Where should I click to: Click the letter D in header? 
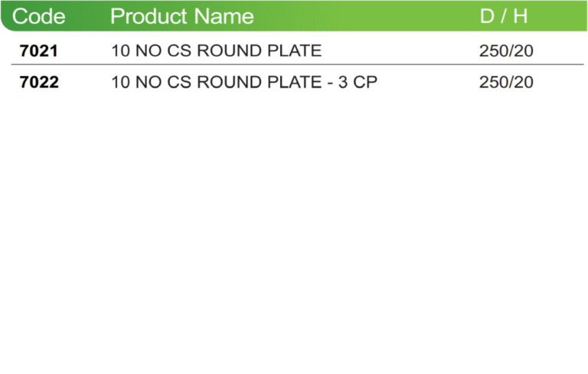coord(487,17)
